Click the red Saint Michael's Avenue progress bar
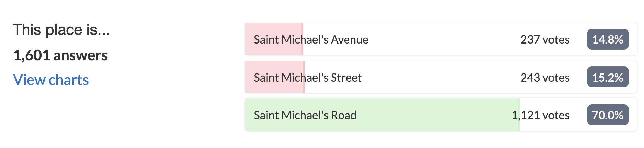 [x=274, y=39]
